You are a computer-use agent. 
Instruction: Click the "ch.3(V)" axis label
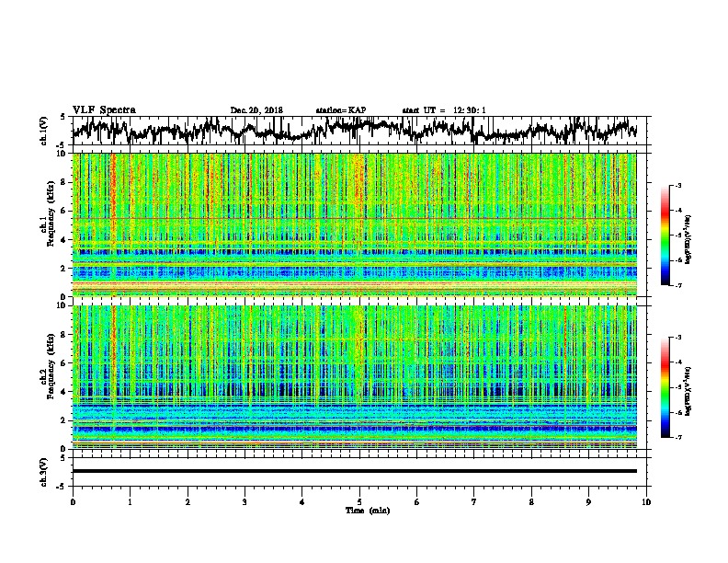[x=44, y=472]
